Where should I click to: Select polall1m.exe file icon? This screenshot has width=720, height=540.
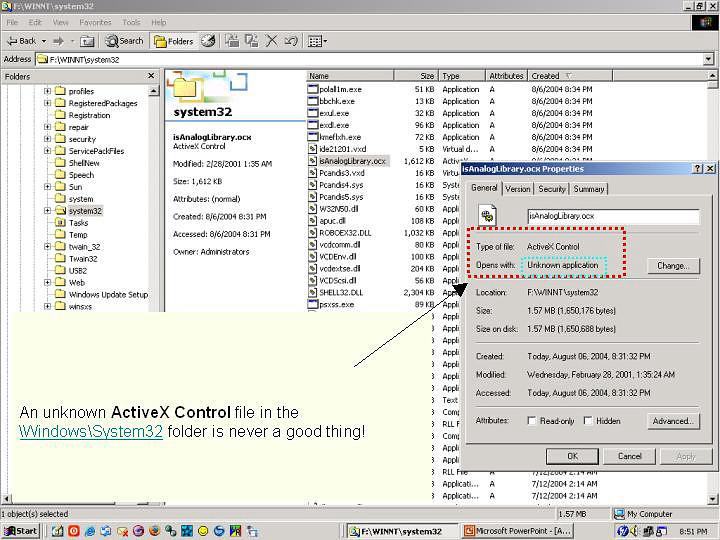(313, 89)
